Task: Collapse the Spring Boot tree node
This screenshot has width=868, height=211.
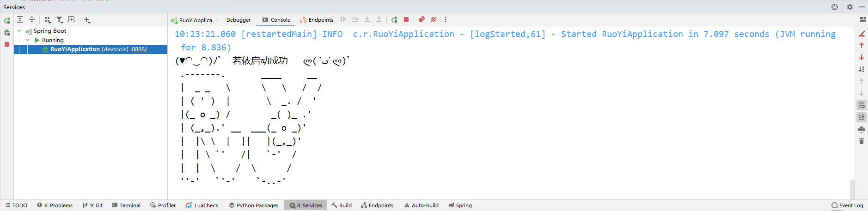Action: (19, 31)
